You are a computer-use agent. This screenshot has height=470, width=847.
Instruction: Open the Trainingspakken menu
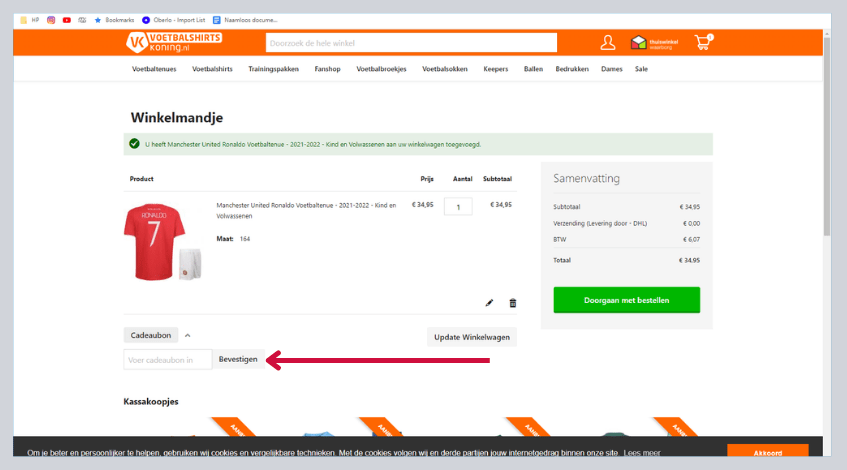[273, 69]
